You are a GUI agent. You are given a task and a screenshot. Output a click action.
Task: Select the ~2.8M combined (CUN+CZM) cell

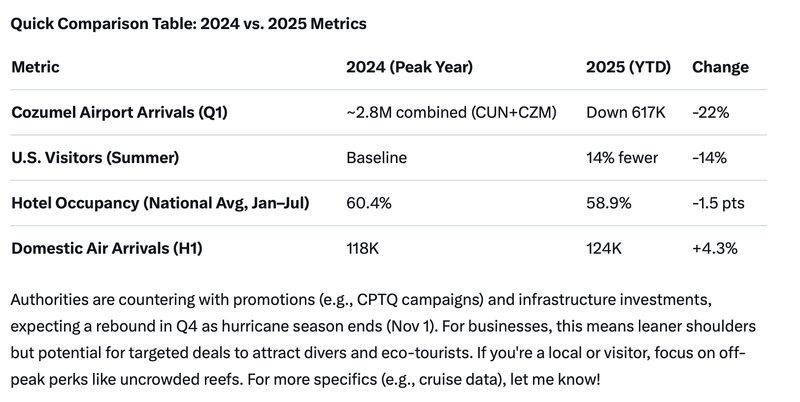pyautogui.click(x=450, y=112)
